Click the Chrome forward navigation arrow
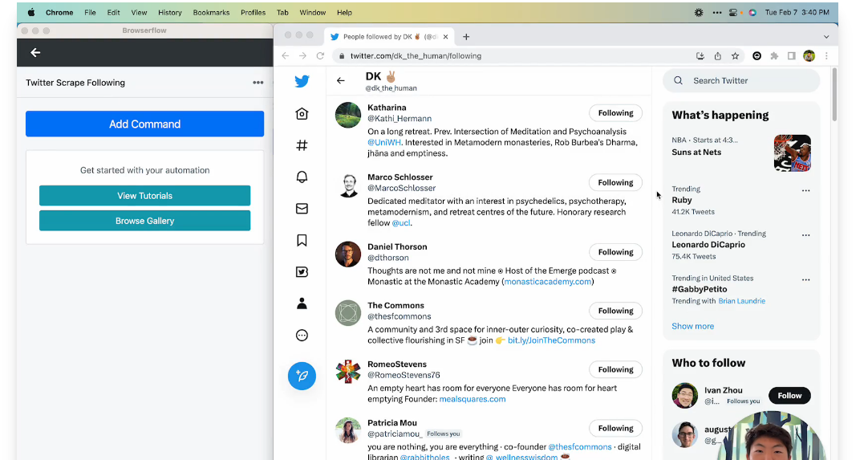 click(302, 55)
